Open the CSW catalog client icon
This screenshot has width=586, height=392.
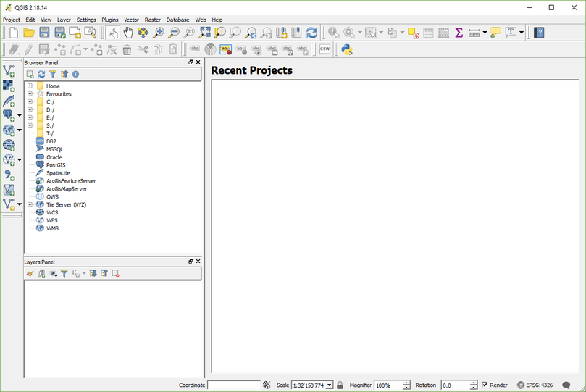pos(325,49)
